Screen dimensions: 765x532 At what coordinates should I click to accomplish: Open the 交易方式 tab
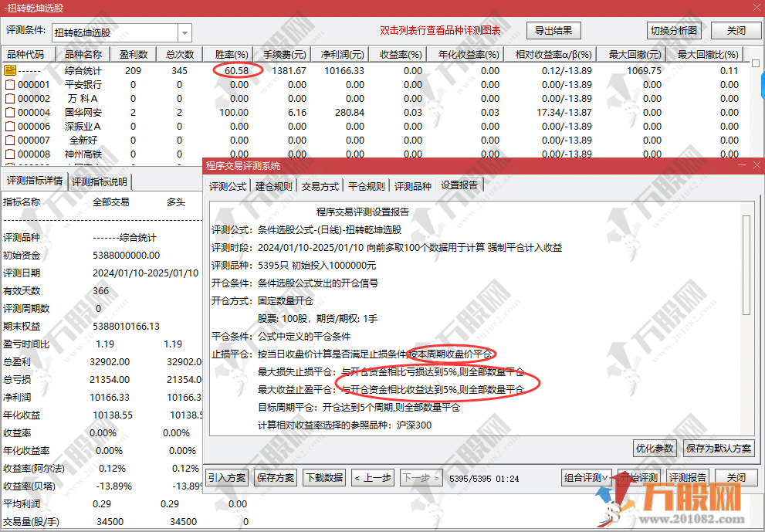[x=320, y=186]
